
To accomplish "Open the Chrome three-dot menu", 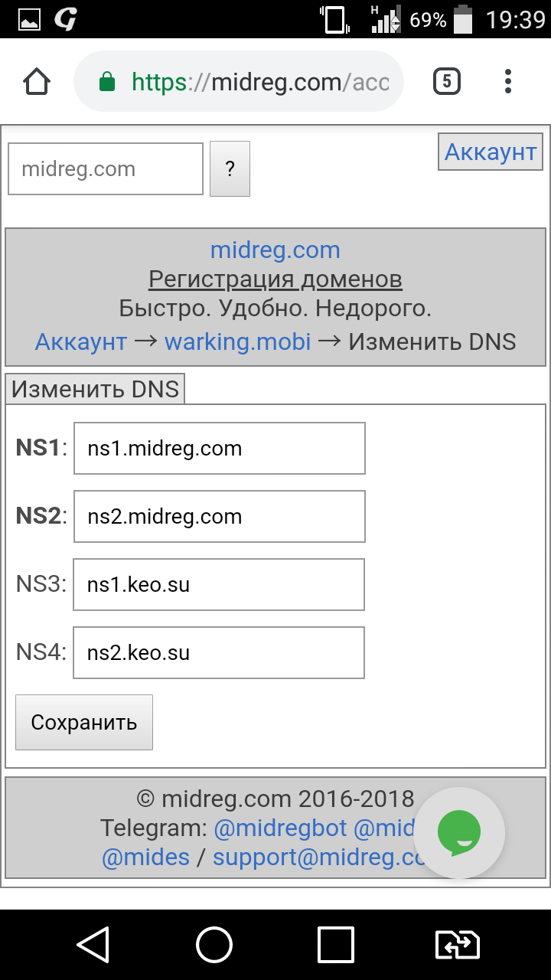I will [x=509, y=81].
